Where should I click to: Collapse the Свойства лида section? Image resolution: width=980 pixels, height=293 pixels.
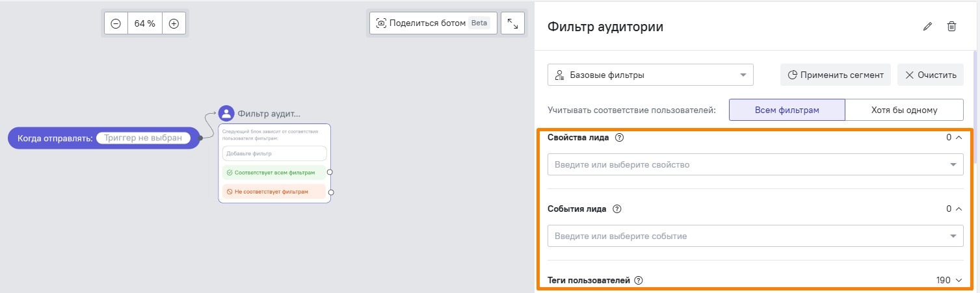point(958,138)
